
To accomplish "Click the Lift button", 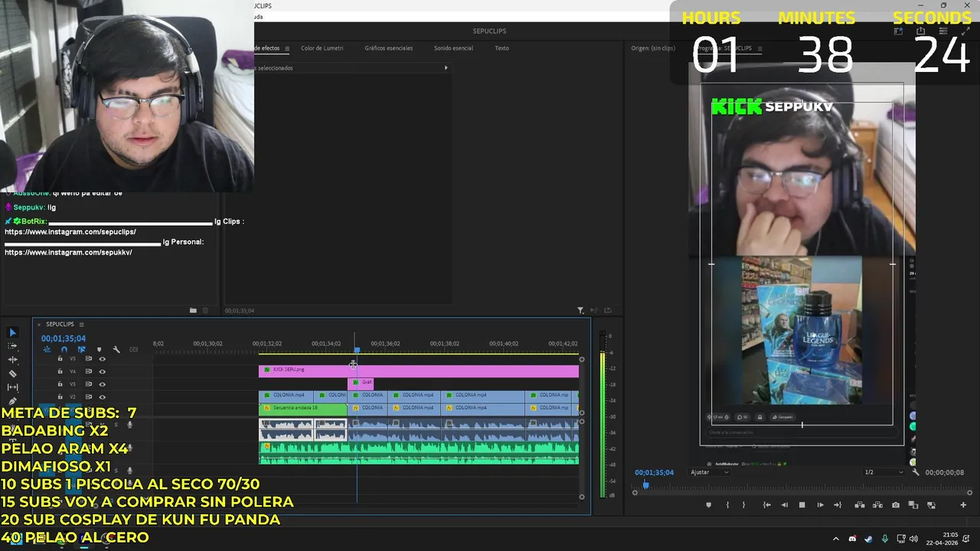I will click(859, 505).
